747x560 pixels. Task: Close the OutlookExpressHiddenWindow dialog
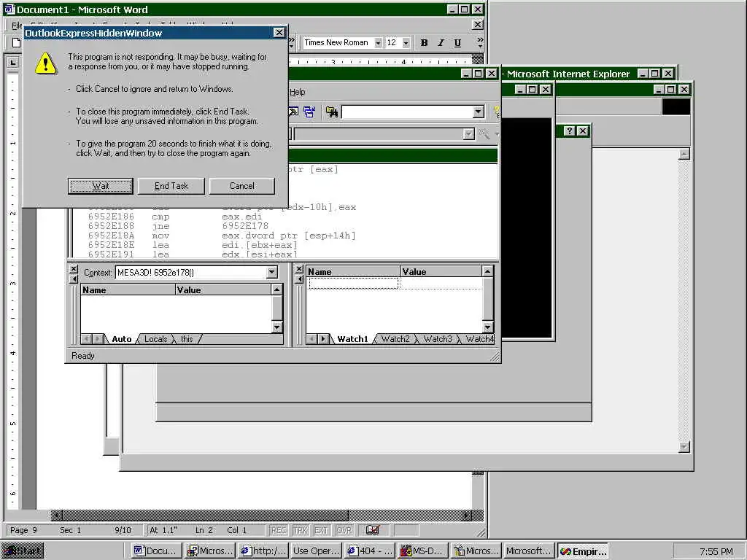click(x=279, y=32)
